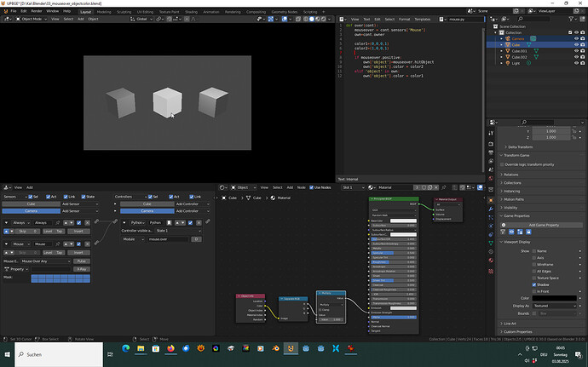The image size is (588, 367).
Task: Open the State 1 controller visibility dropdown
Action: point(178,231)
